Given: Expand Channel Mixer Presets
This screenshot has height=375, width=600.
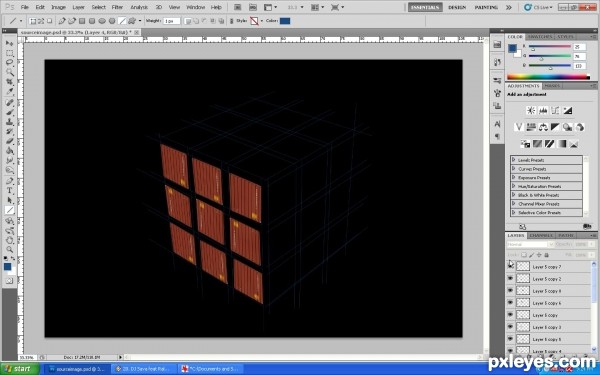Looking at the screenshot, I should tap(514, 204).
